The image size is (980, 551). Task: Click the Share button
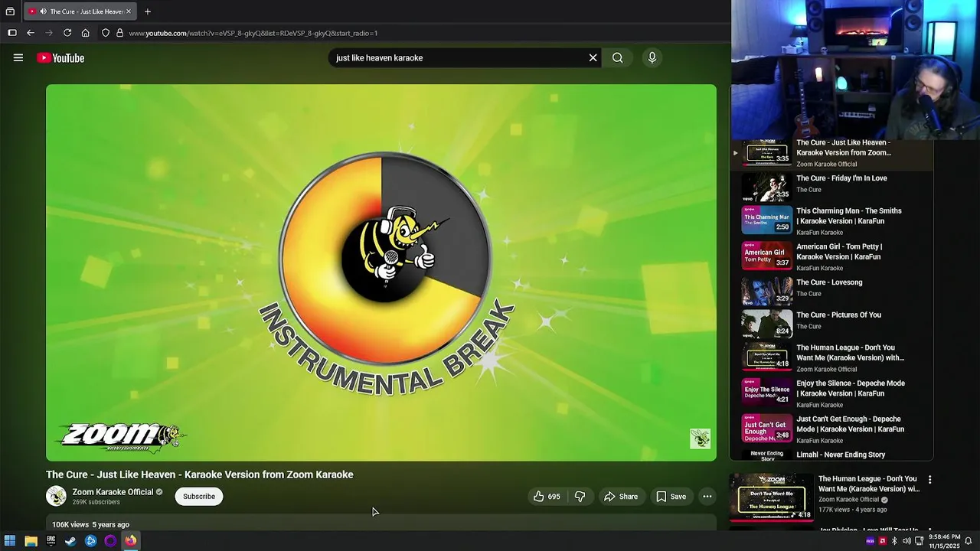620,497
